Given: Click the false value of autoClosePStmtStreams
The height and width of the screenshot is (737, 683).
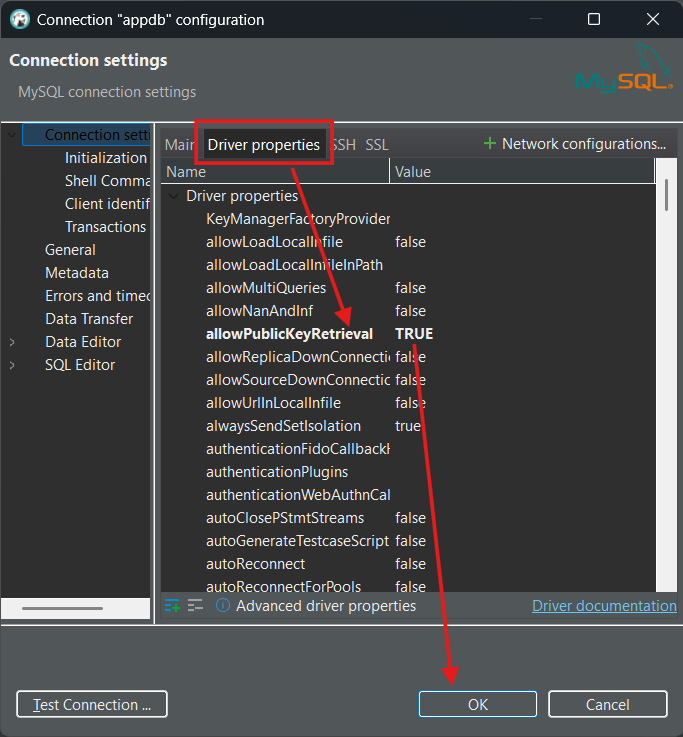Looking at the screenshot, I should (x=410, y=518).
